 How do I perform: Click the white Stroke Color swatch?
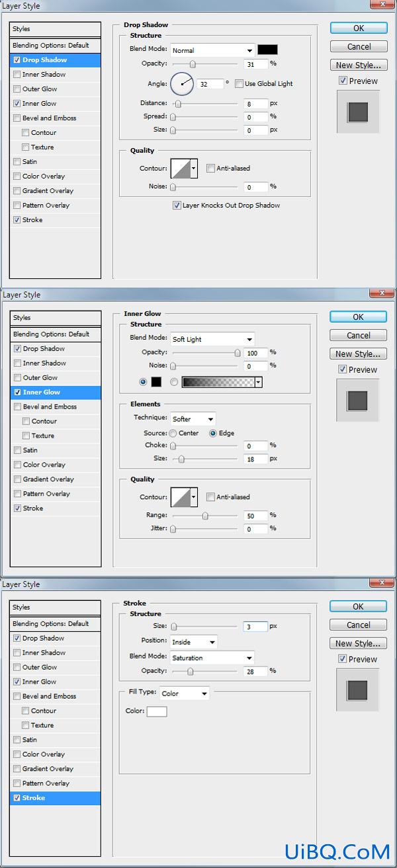click(x=157, y=711)
